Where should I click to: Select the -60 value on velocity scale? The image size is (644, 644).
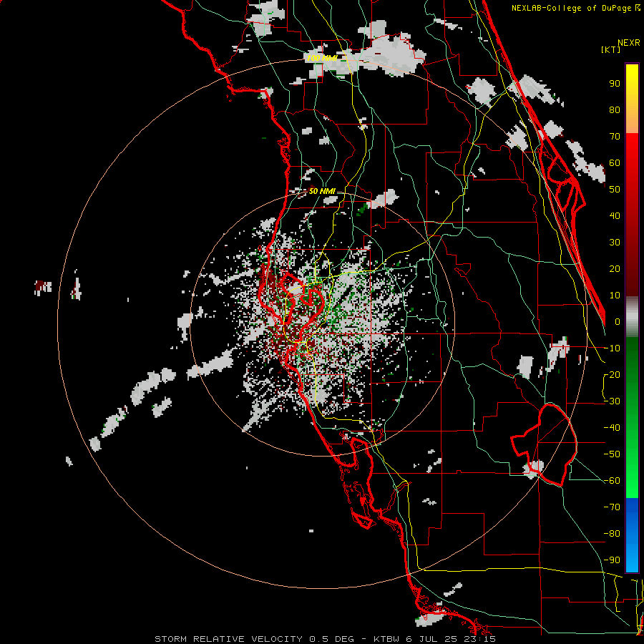click(x=612, y=481)
